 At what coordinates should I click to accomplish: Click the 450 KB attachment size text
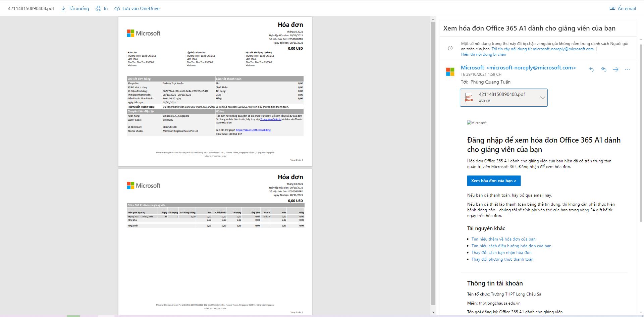(484, 101)
